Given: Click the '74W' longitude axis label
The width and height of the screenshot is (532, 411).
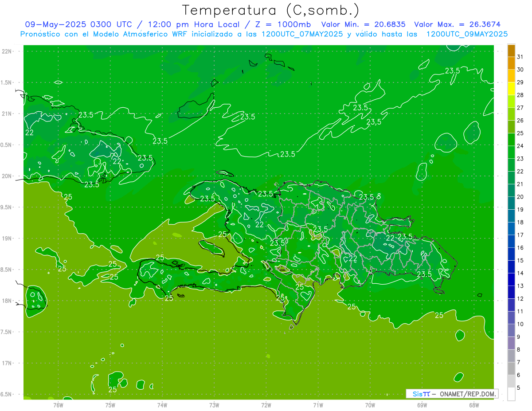Looking at the screenshot, I should click(x=162, y=405).
